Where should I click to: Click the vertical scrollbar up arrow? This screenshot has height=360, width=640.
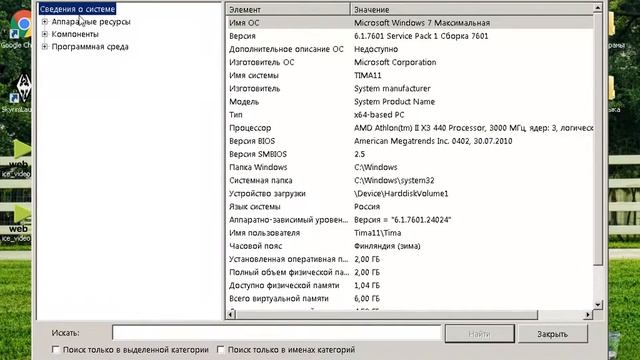tap(598, 8)
